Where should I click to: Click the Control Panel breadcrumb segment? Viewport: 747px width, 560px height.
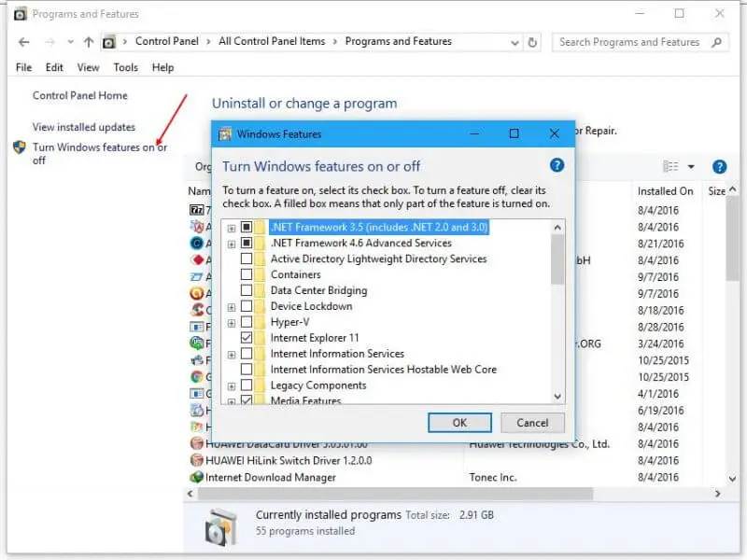pos(167,41)
